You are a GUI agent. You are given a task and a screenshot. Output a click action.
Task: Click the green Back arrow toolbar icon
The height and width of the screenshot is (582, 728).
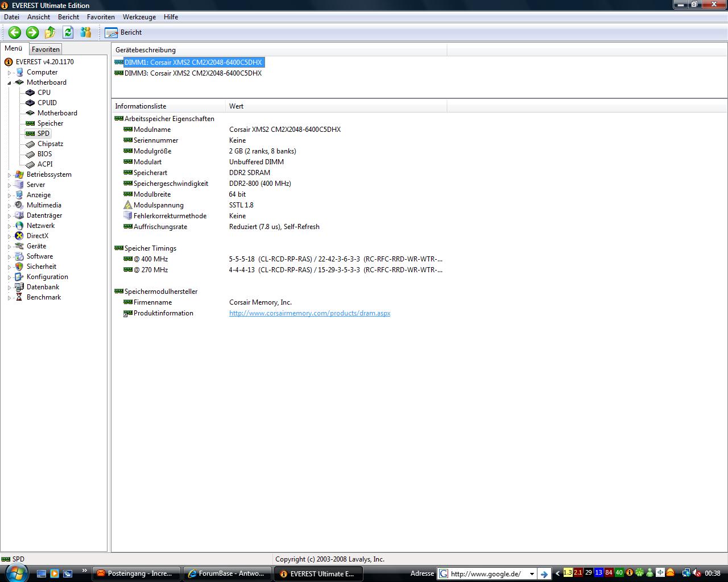pyautogui.click(x=15, y=32)
